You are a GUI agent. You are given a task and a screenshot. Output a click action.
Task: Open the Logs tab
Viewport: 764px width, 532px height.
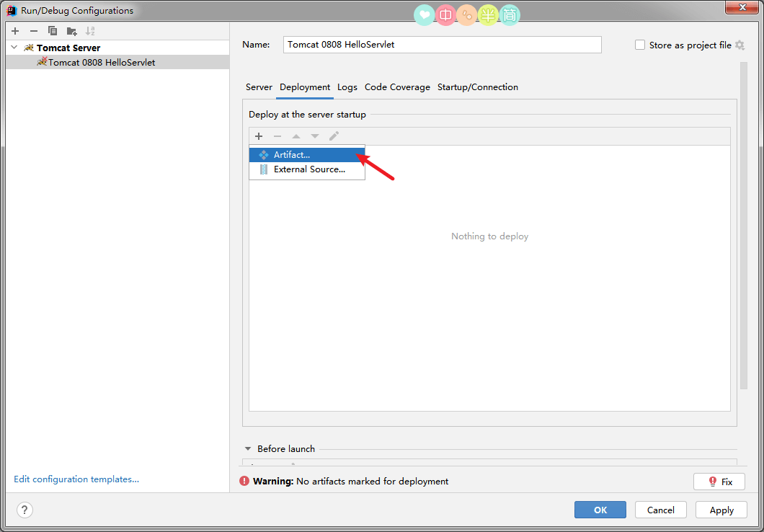click(x=347, y=87)
